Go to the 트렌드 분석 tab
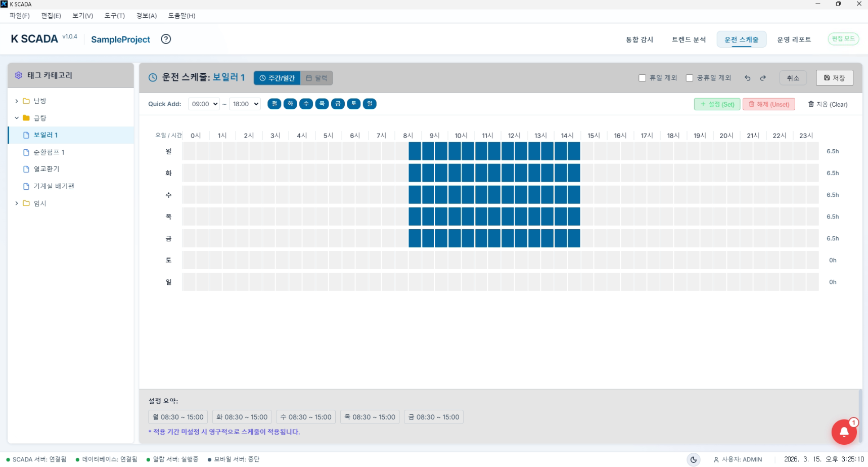Image resolution: width=868 pixels, height=467 pixels. click(x=689, y=39)
